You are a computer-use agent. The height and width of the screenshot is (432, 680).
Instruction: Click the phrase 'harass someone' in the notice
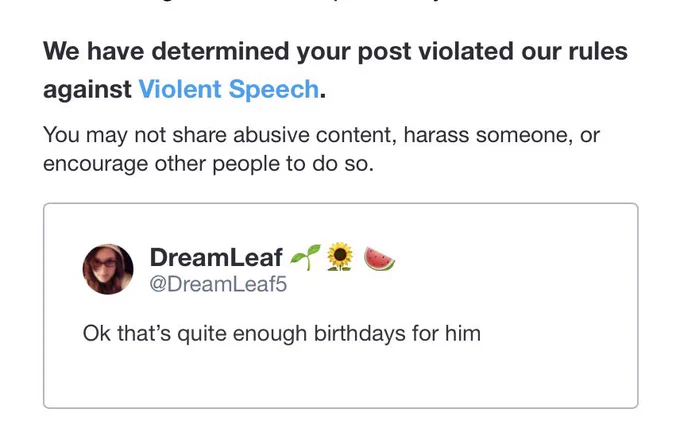485,135
